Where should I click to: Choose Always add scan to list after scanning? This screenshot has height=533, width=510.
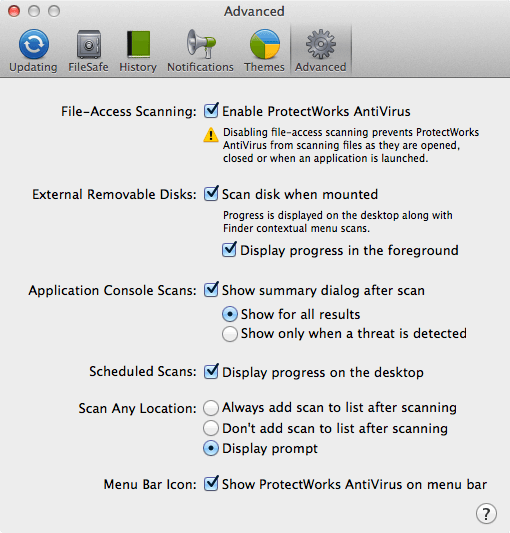click(x=211, y=408)
